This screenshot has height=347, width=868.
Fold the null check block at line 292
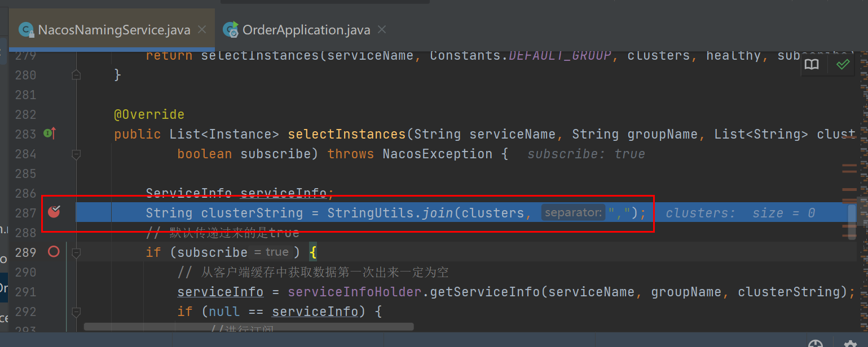(x=76, y=312)
